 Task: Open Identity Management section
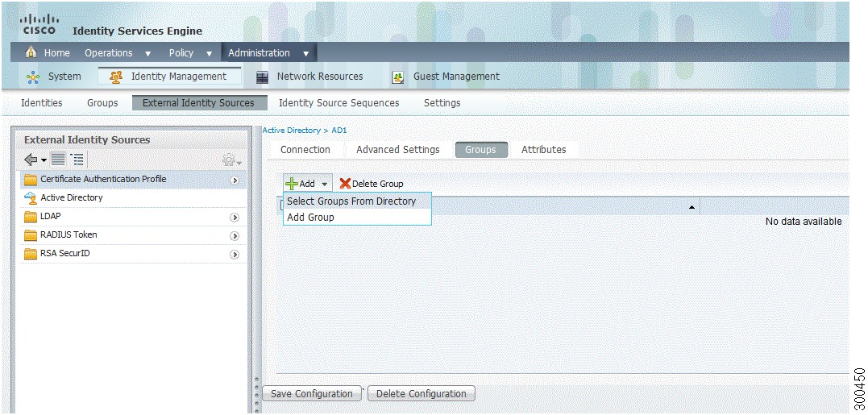click(x=168, y=77)
